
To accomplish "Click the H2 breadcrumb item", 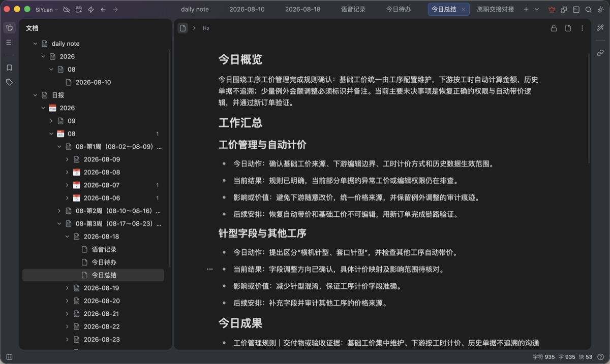I will [206, 28].
